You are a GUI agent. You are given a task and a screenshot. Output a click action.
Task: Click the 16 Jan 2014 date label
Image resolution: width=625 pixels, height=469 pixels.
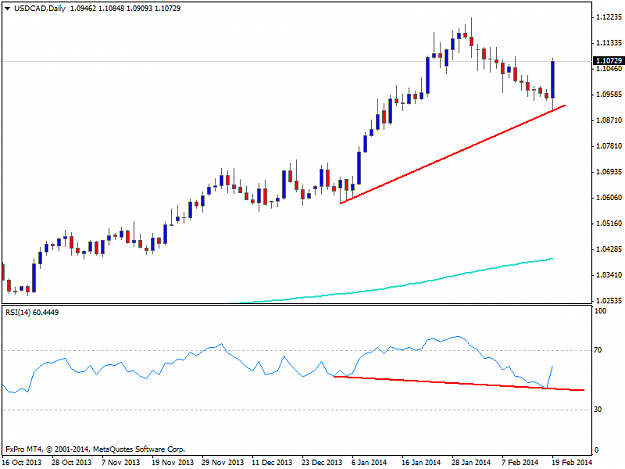click(x=421, y=463)
